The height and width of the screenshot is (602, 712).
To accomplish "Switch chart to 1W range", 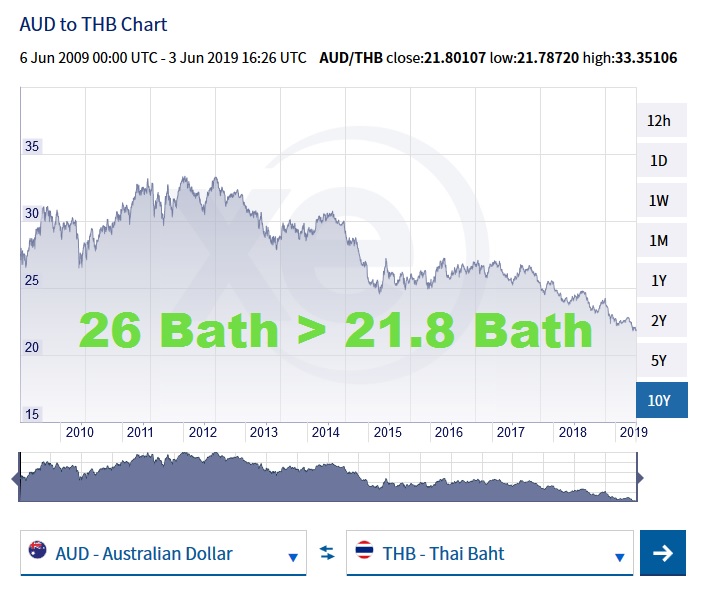I will click(x=658, y=201).
